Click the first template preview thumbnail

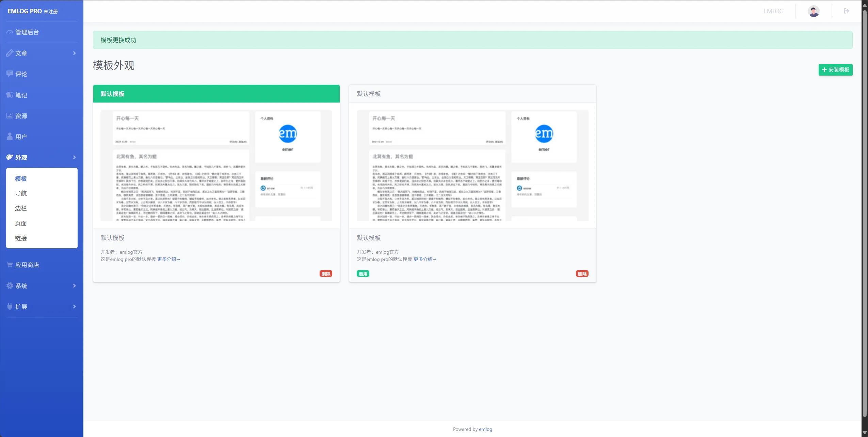[216, 166]
